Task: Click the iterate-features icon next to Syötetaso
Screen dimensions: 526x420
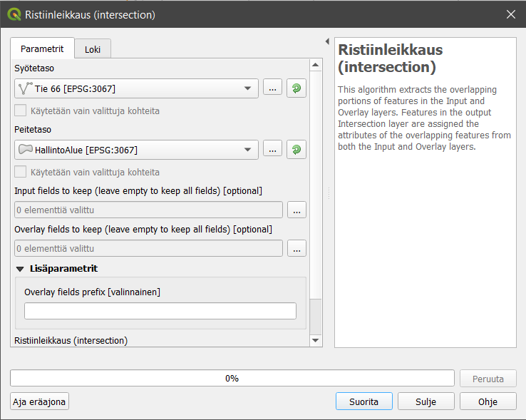Action: coord(296,88)
